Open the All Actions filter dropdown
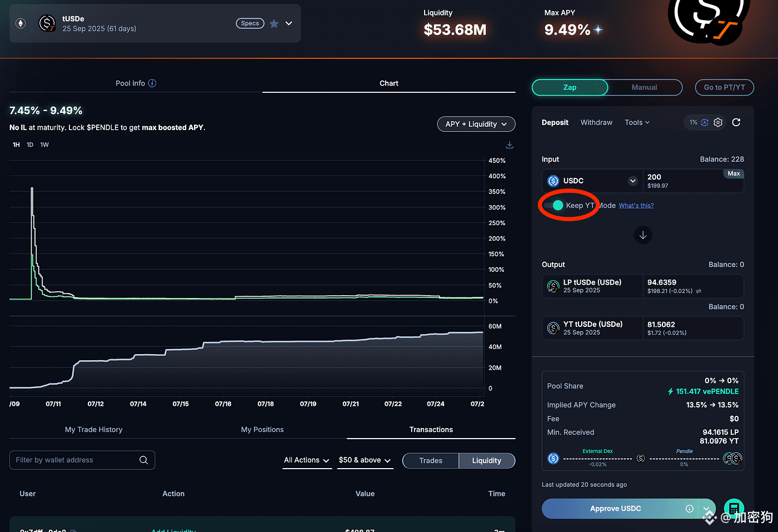The image size is (778, 532). click(x=307, y=460)
